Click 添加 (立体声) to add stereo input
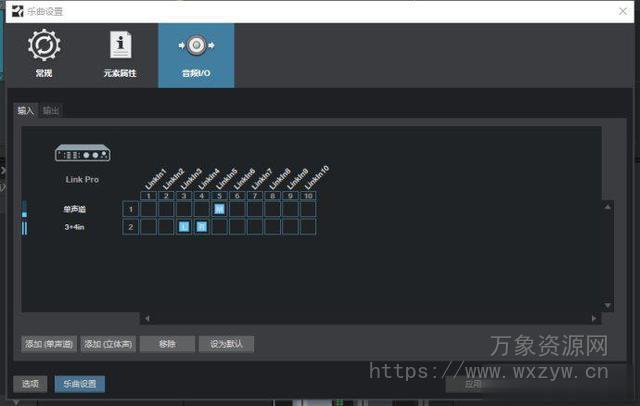640x406 pixels. [107, 344]
